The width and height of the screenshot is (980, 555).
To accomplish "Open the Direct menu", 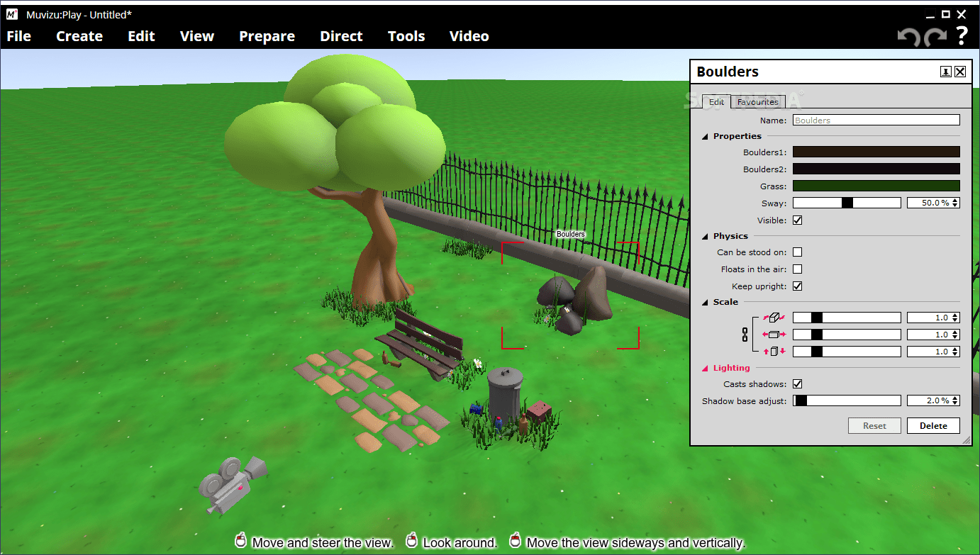I will 341,36.
